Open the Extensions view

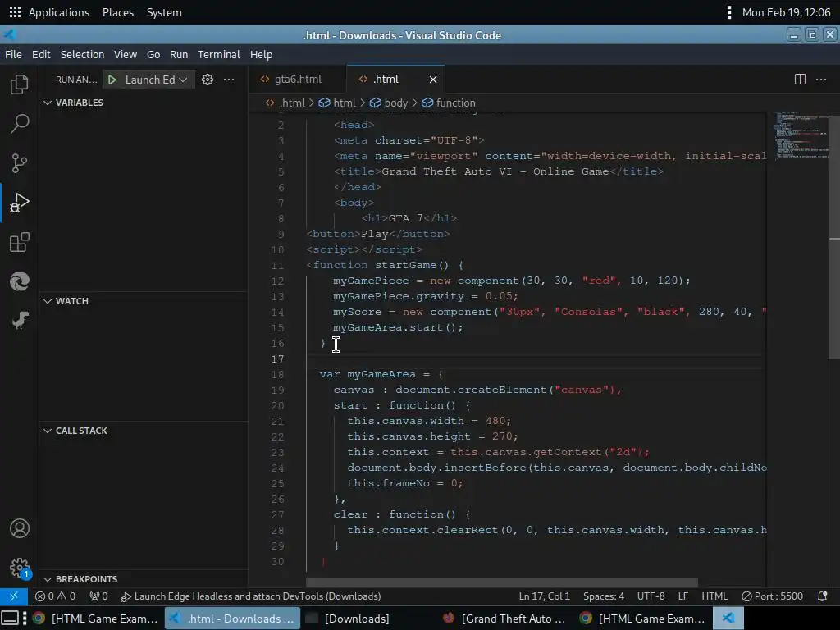point(20,242)
